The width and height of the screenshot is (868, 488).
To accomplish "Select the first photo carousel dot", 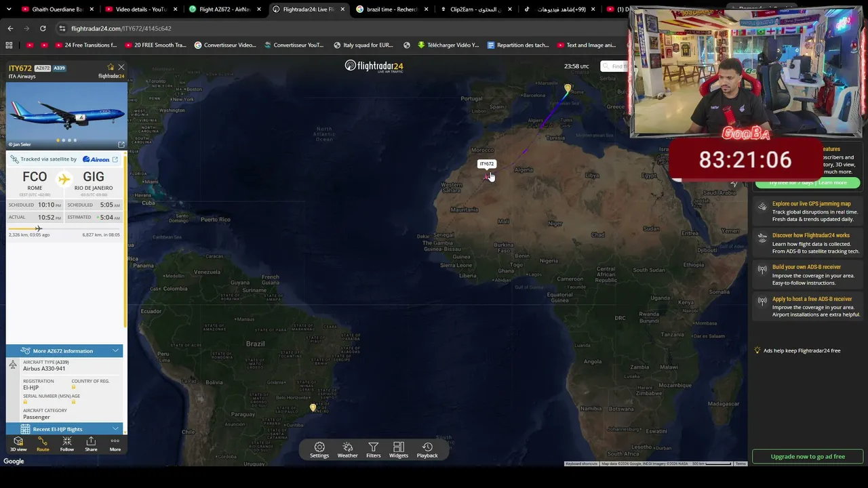I will point(58,140).
